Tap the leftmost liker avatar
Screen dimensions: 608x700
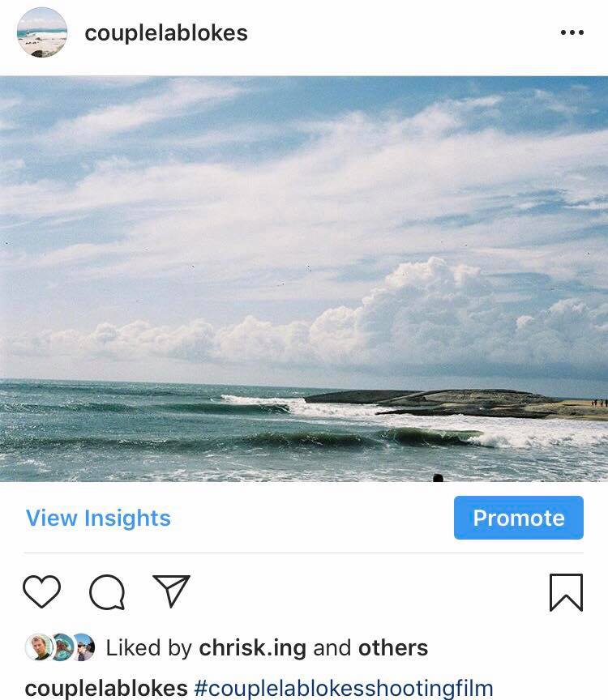point(37,647)
